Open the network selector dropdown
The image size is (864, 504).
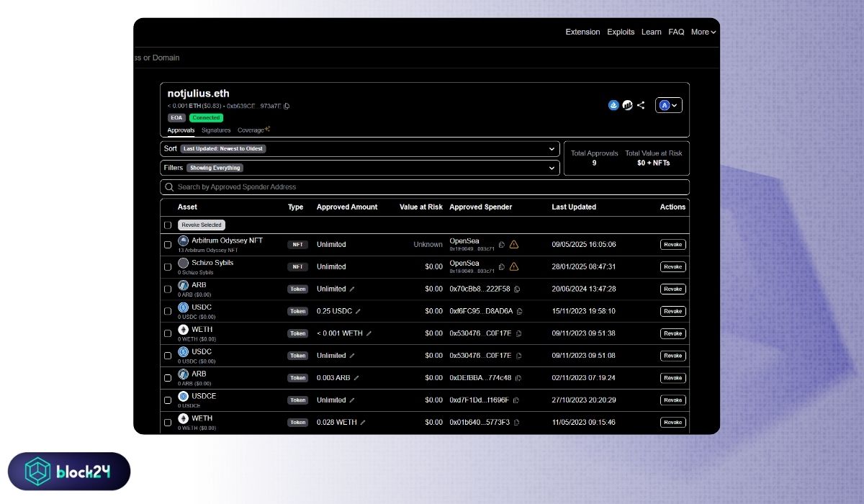668,105
